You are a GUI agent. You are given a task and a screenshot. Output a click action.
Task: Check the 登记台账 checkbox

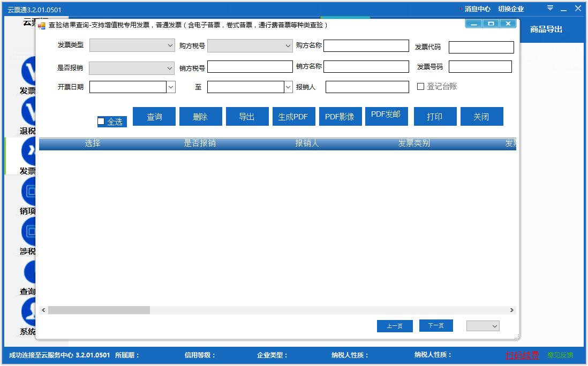coord(421,86)
